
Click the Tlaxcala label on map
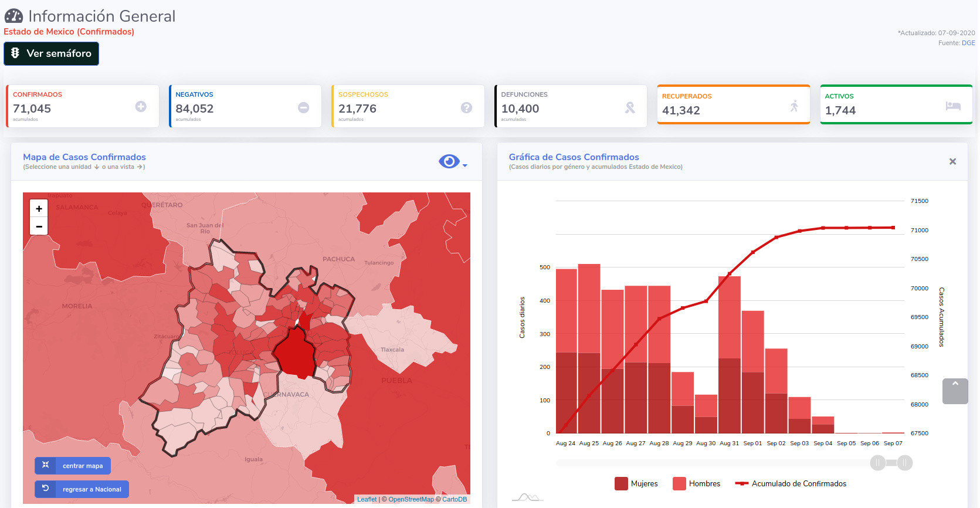392,350
